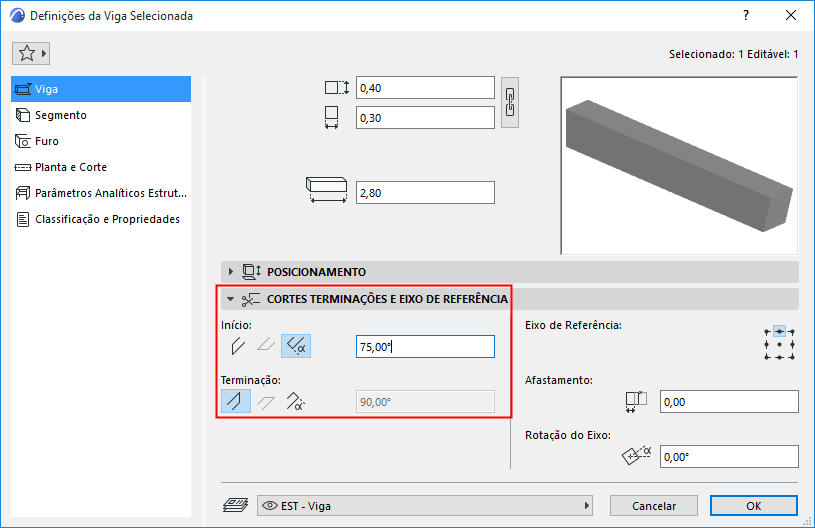Image resolution: width=815 pixels, height=528 pixels.
Task: Select vertical cut for Início
Action: pyautogui.click(x=238, y=346)
